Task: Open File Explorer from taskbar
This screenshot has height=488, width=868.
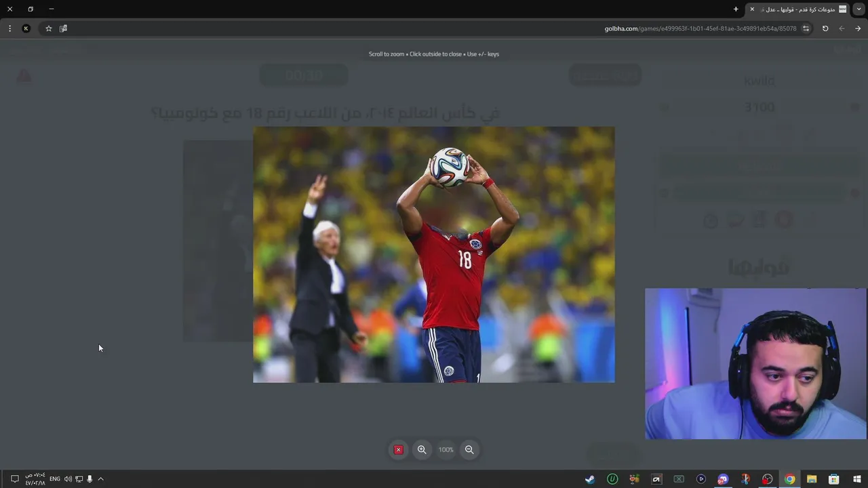Action: [x=812, y=479]
